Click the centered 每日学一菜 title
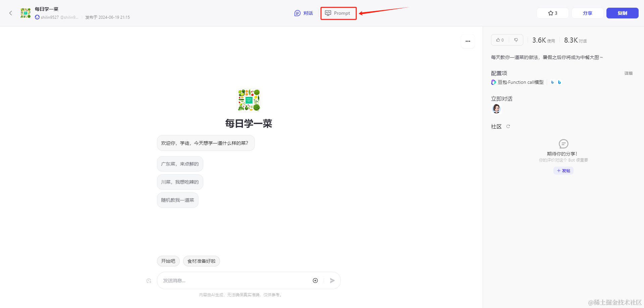Screen dimensions: 644x308 249,124
